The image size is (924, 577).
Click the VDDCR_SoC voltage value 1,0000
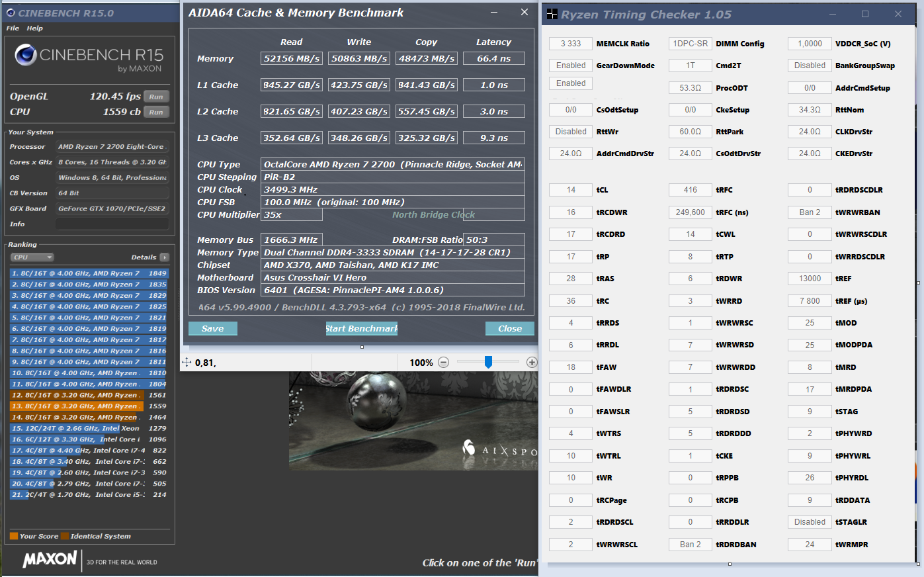coord(810,44)
